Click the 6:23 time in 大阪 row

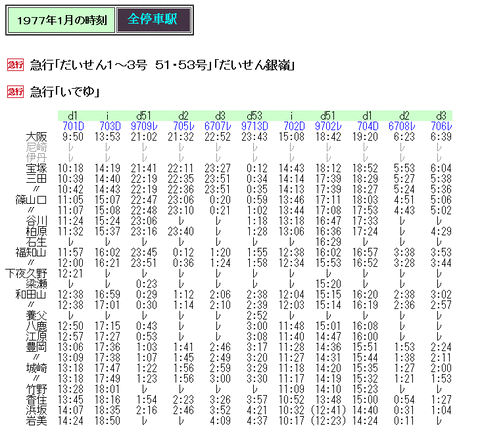(x=404, y=137)
